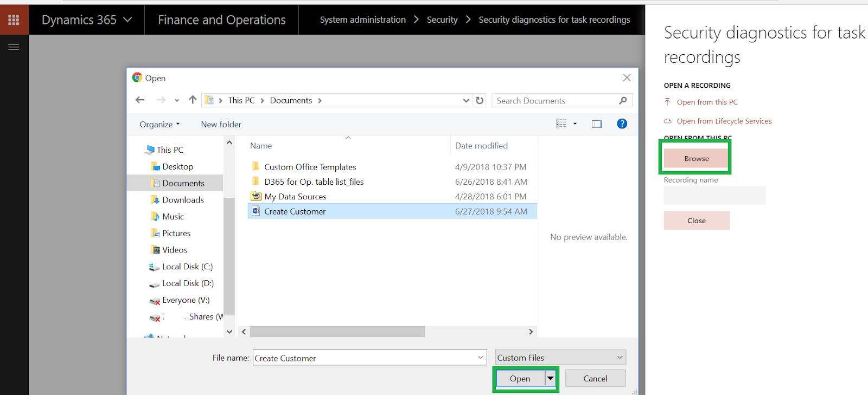Open the Dynamics 365 app launcher grid
This screenshot has height=395, width=868.
pyautogui.click(x=14, y=20)
